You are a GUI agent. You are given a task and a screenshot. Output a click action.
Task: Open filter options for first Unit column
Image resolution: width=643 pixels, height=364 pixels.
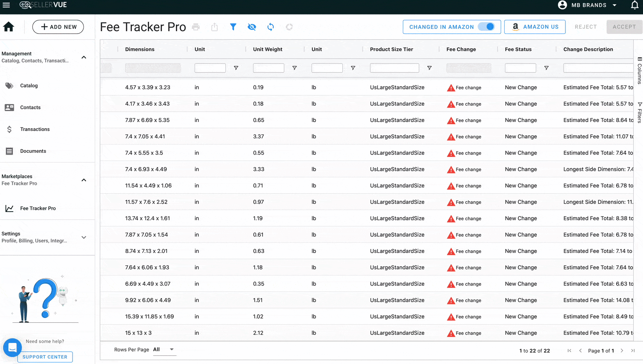[x=236, y=68]
